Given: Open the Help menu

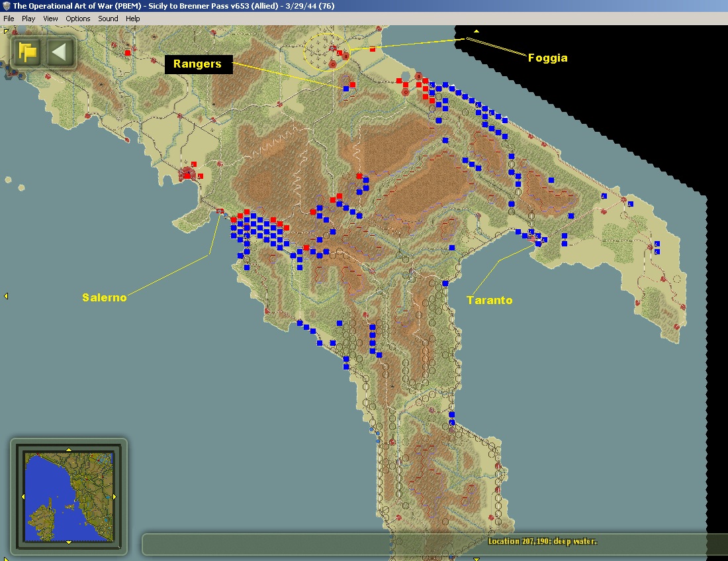Looking at the screenshot, I should (x=133, y=19).
